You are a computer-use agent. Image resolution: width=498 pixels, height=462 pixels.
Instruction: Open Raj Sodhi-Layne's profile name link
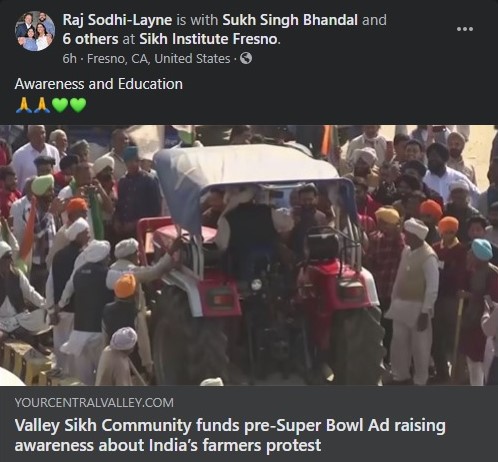(x=117, y=20)
